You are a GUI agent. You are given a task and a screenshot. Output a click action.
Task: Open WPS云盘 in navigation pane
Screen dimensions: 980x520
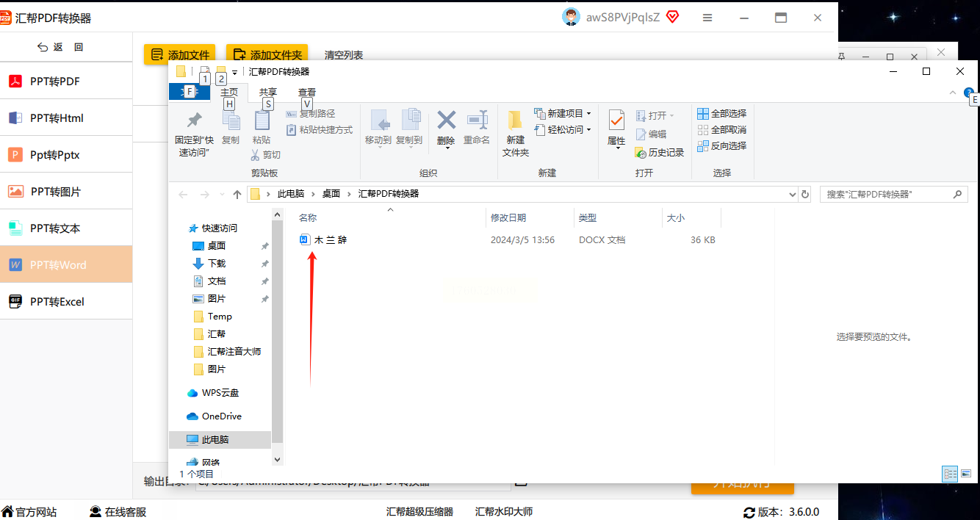pos(220,393)
